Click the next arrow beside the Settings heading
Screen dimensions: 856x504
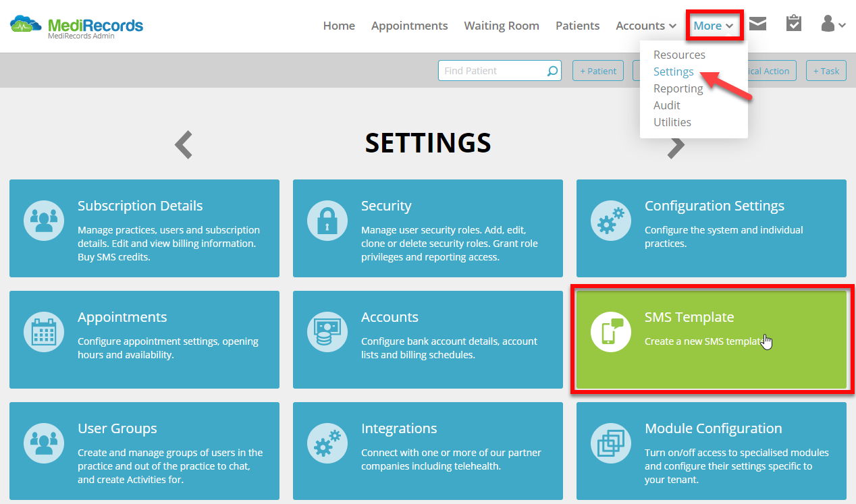(x=676, y=147)
